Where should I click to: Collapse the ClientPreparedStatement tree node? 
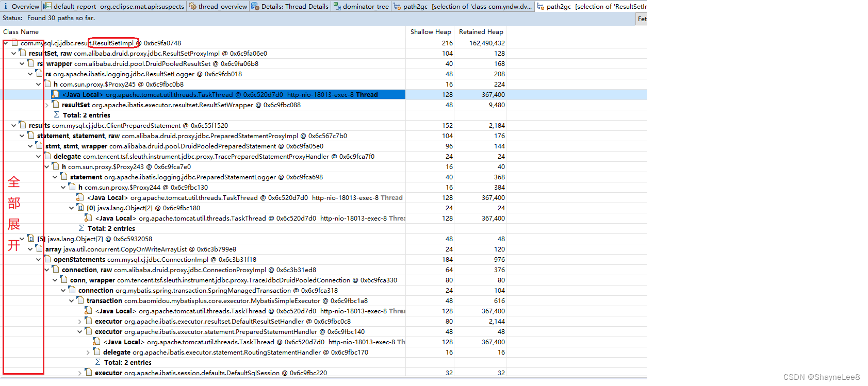[x=14, y=125]
